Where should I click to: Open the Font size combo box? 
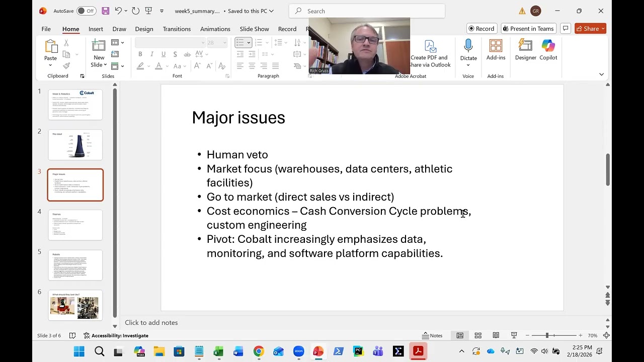(216, 43)
